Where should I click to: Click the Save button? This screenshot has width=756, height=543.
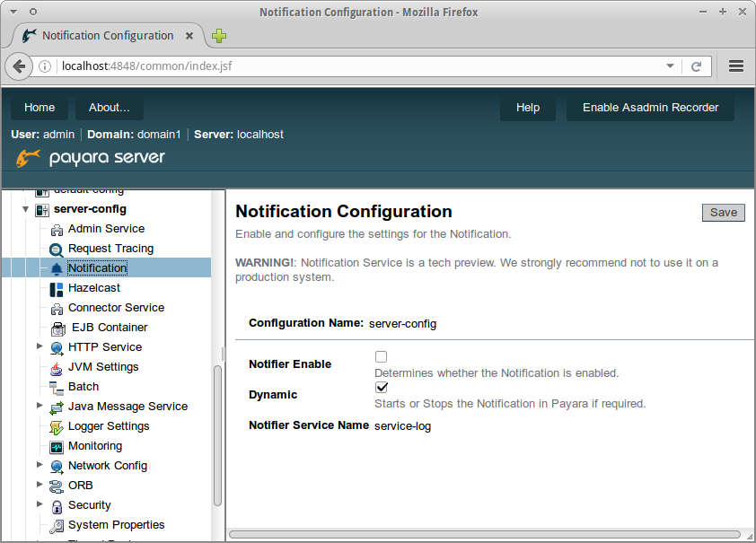pos(723,212)
